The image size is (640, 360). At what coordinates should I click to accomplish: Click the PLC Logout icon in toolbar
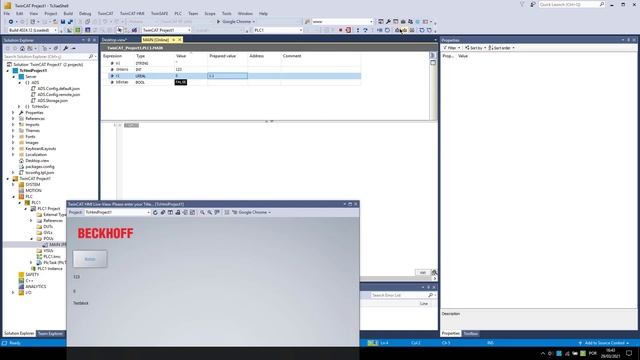[348, 30]
